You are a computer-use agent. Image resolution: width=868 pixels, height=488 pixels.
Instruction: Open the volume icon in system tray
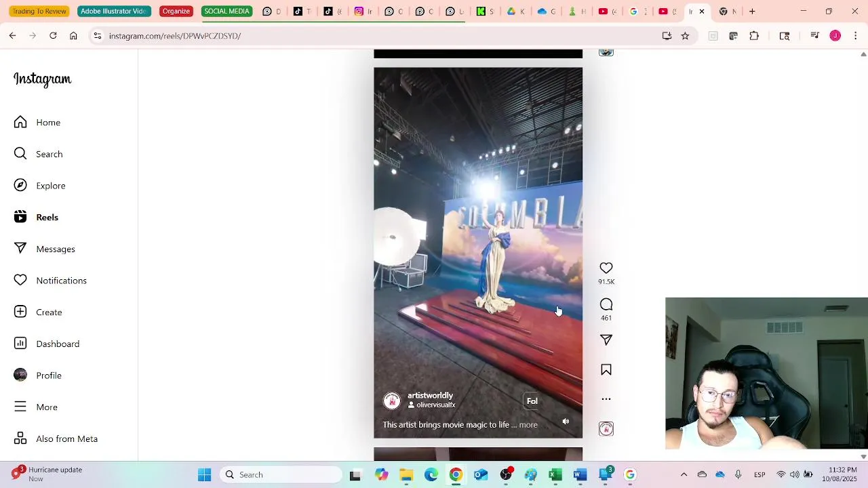coord(794,475)
